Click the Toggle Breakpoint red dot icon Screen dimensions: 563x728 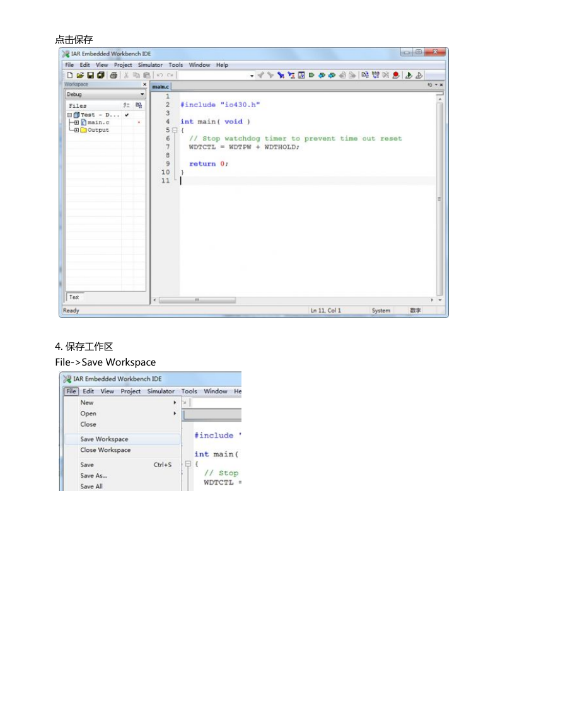tap(396, 75)
